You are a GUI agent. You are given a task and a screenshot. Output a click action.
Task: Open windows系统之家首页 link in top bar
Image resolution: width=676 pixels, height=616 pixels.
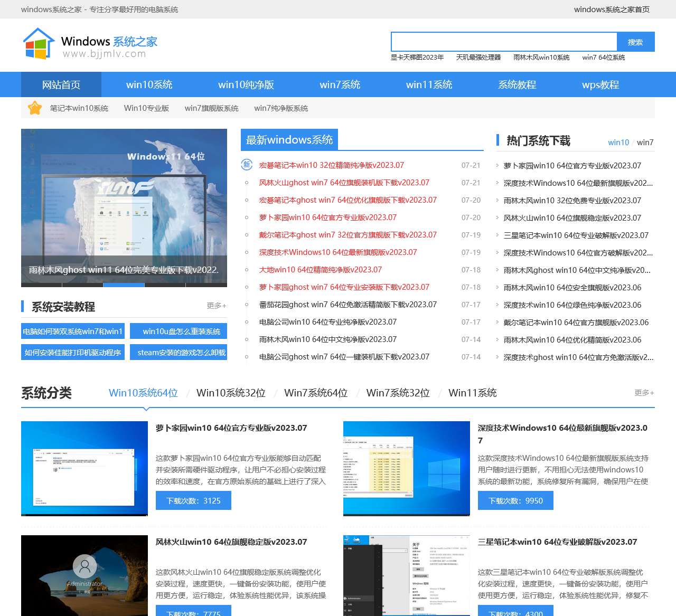pos(612,10)
